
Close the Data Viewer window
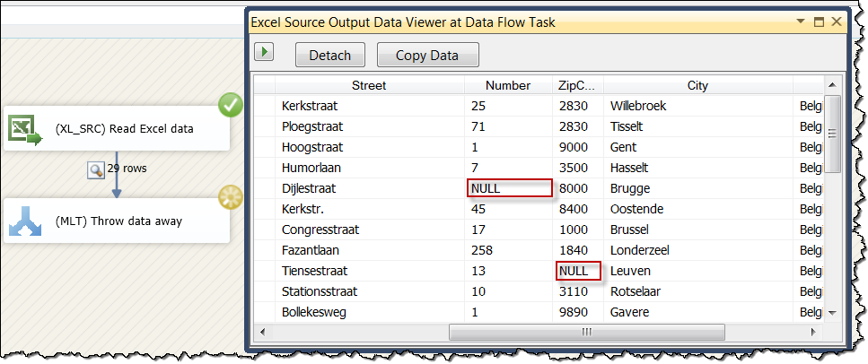point(835,22)
